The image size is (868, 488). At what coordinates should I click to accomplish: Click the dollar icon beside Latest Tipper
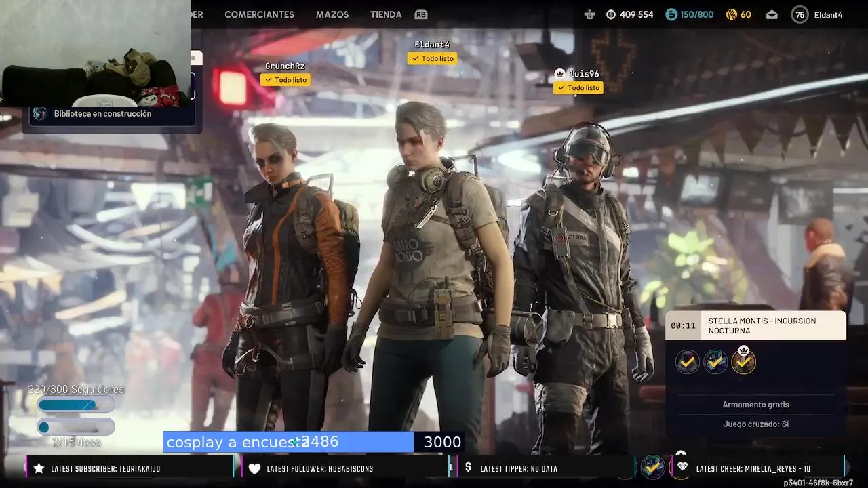click(x=468, y=468)
